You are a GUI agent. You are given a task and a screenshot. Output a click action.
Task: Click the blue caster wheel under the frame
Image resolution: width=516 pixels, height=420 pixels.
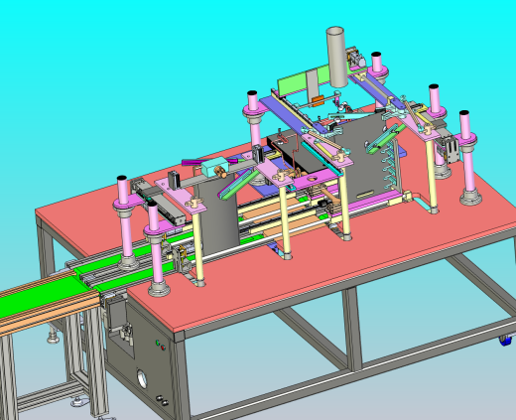[x=506, y=341]
